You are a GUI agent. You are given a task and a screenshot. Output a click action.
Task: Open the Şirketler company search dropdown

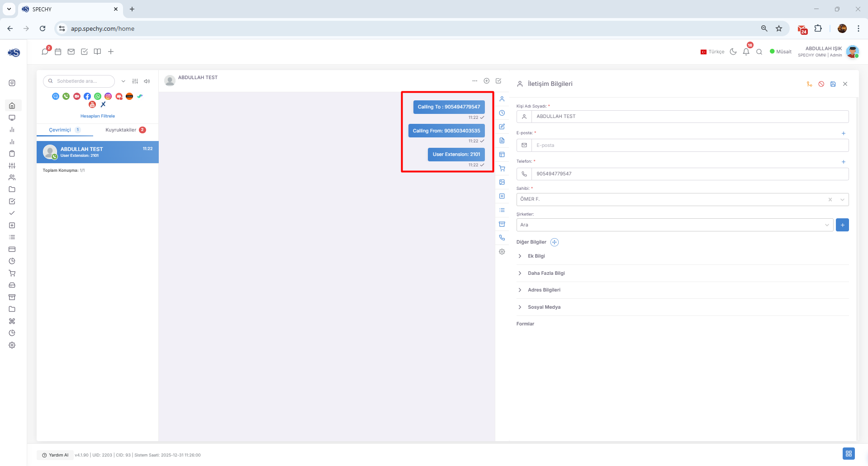click(675, 225)
